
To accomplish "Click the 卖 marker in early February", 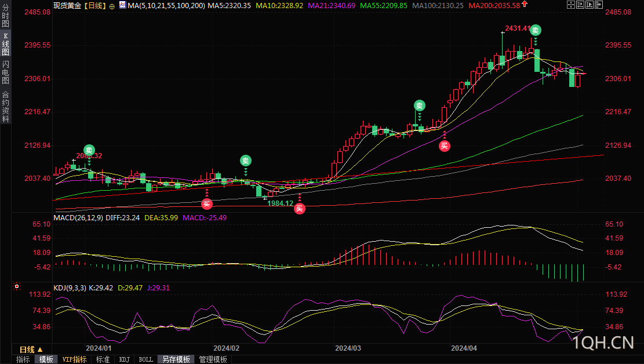I will tap(246, 161).
